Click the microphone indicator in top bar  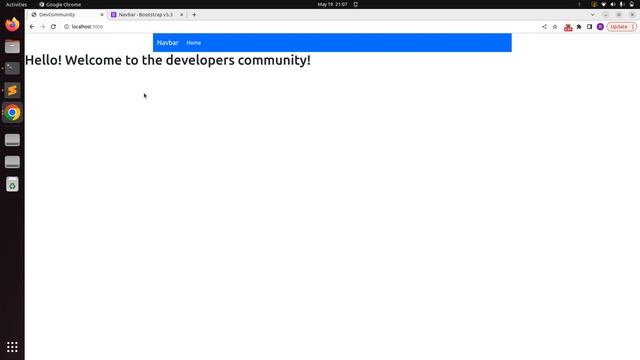pos(622,4)
